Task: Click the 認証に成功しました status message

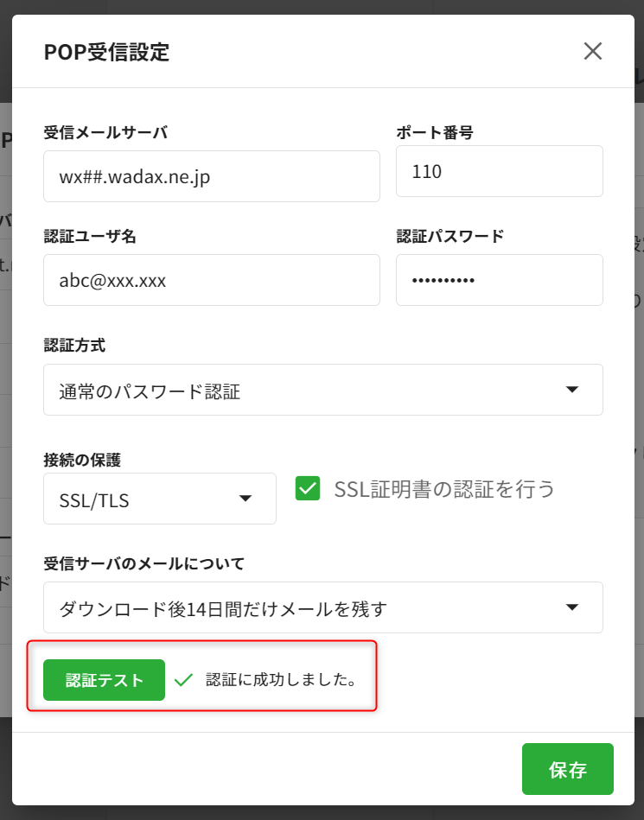Action: (x=282, y=680)
